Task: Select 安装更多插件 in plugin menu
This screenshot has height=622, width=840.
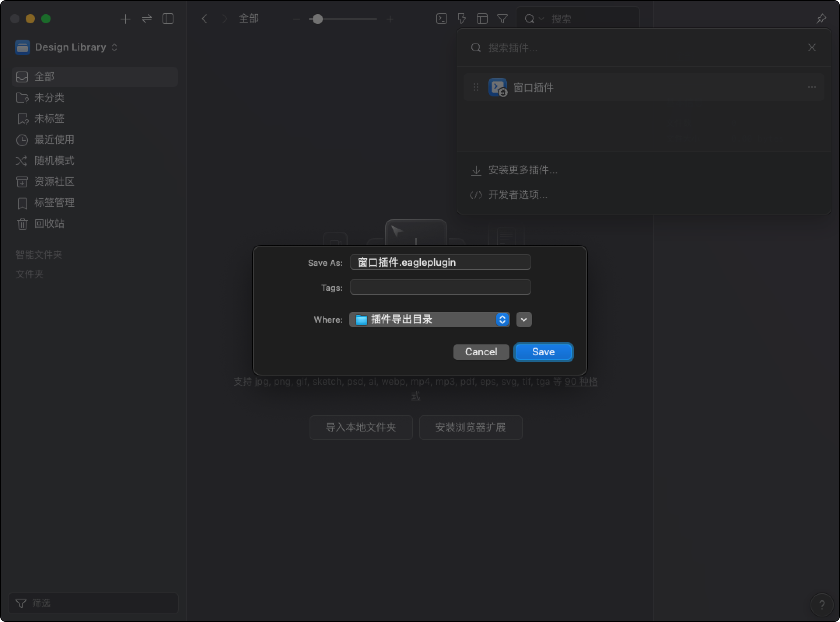Action: click(522, 170)
